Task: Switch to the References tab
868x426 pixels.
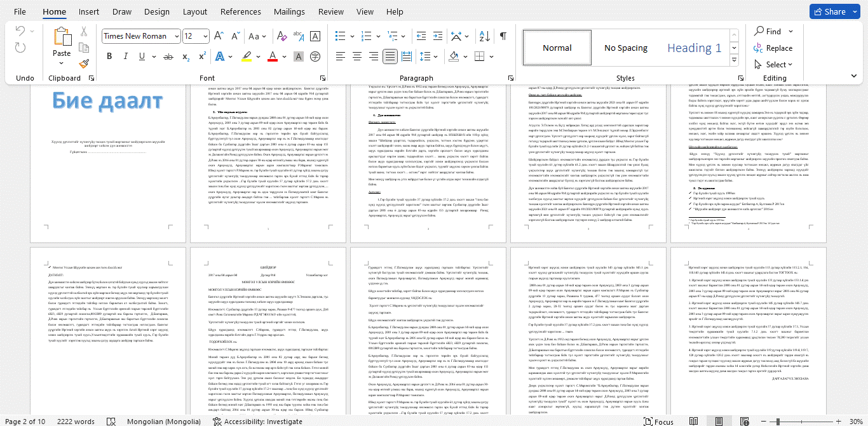Action: (241, 11)
